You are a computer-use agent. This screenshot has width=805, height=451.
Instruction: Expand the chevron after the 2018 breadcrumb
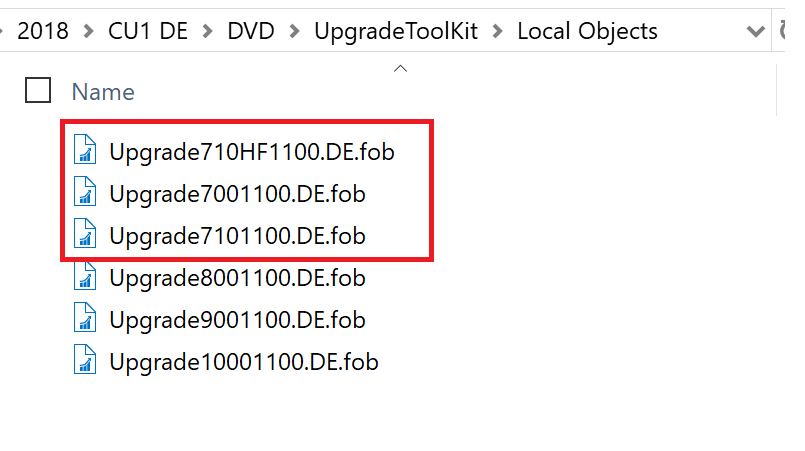(88, 31)
